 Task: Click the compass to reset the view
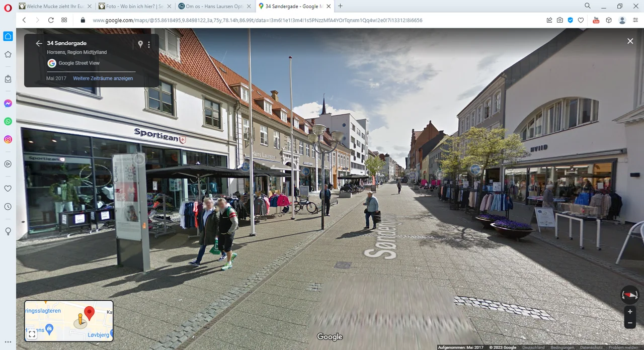pyautogui.click(x=629, y=295)
